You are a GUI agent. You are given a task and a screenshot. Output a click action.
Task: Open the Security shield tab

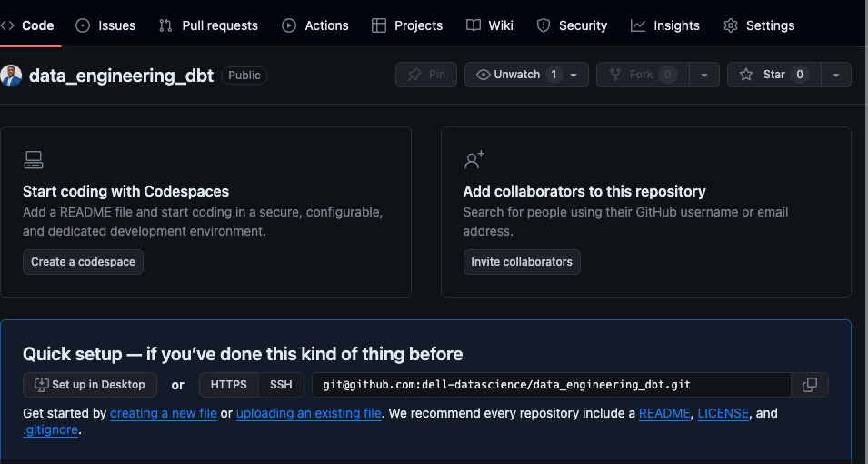(572, 25)
